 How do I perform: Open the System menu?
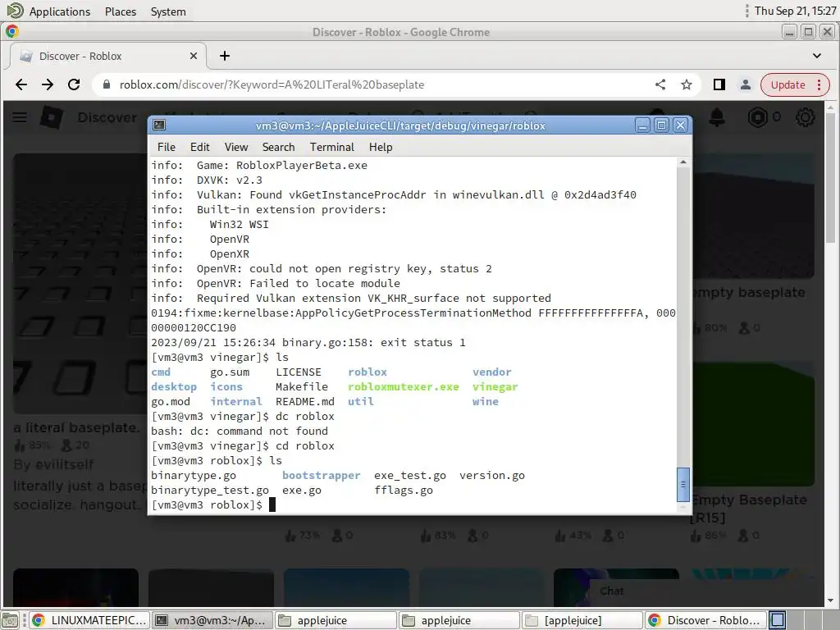[x=168, y=11]
